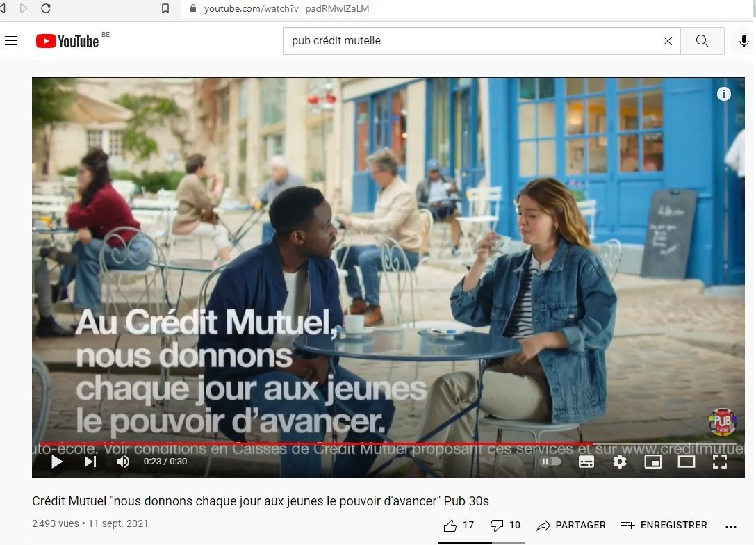Go forward in browser history
This screenshot has height=545, width=756.
pos(23,8)
